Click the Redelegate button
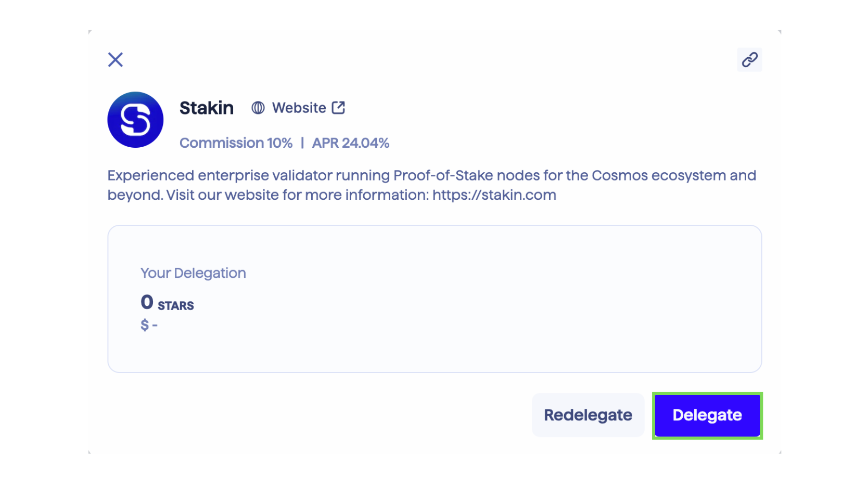This screenshot has height=488, width=868. [588, 415]
